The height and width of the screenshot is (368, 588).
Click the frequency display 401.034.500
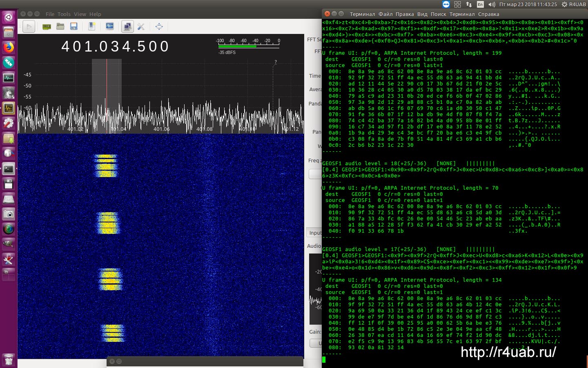tap(115, 46)
